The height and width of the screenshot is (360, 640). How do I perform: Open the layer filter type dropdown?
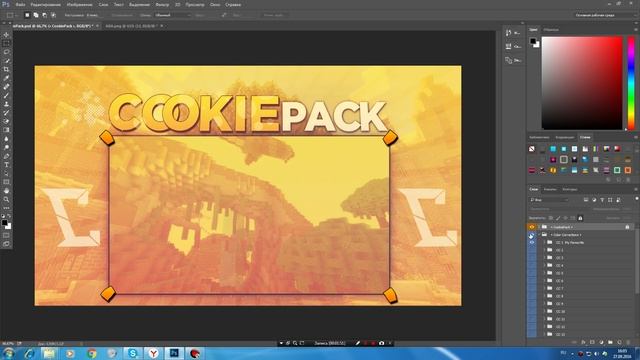pyautogui.click(x=549, y=200)
